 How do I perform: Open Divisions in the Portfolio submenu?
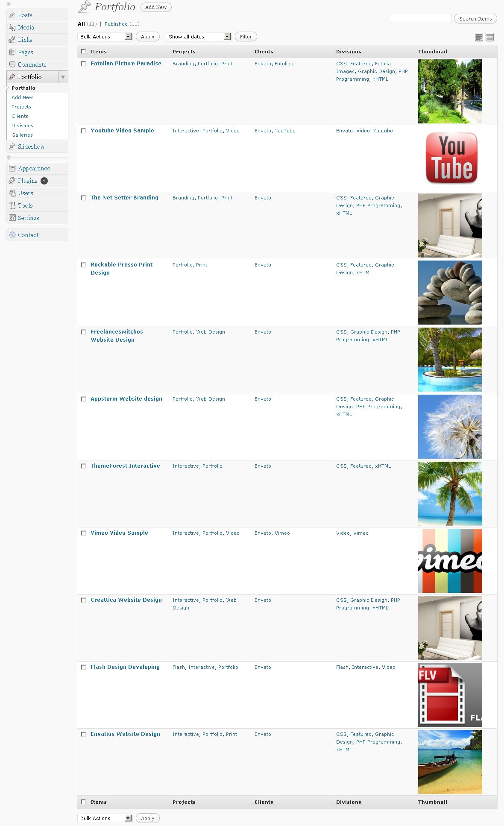click(22, 126)
